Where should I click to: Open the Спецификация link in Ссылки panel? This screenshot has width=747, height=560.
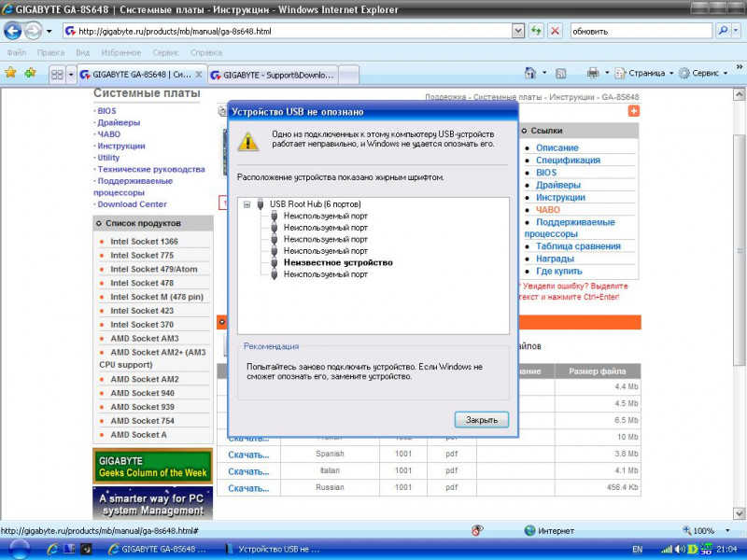tap(568, 161)
